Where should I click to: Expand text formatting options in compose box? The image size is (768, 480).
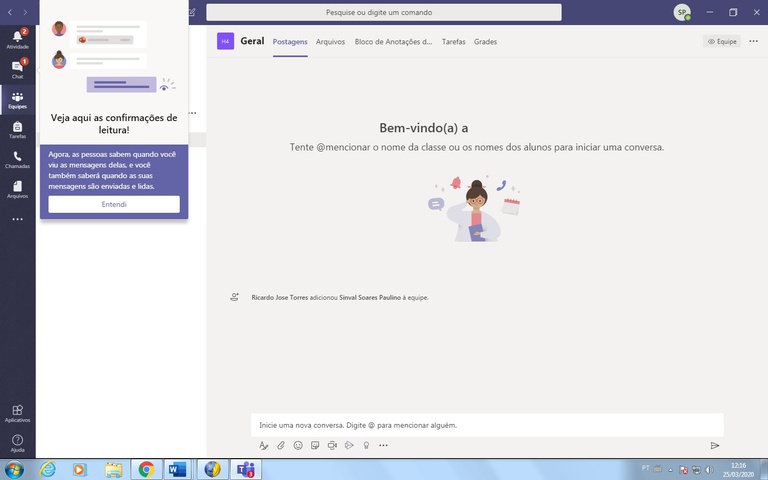(x=264, y=445)
